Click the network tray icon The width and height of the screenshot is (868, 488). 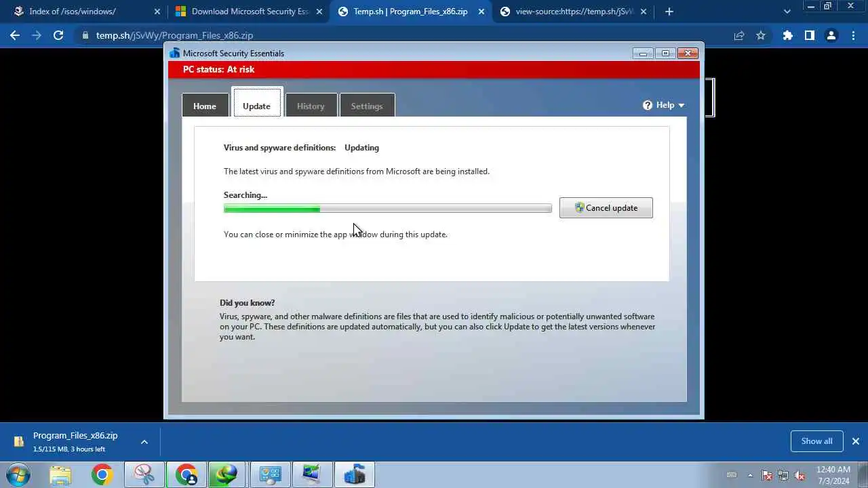[x=783, y=475]
